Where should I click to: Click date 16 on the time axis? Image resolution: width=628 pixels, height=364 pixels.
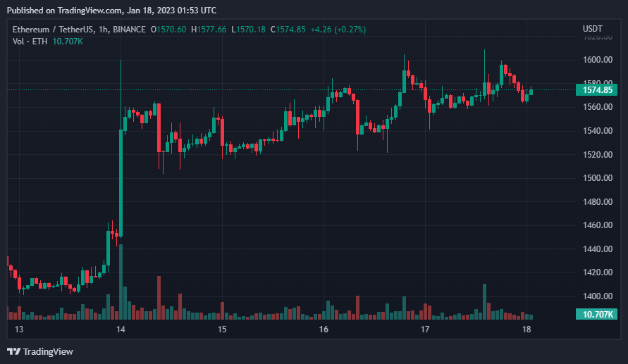324,330
